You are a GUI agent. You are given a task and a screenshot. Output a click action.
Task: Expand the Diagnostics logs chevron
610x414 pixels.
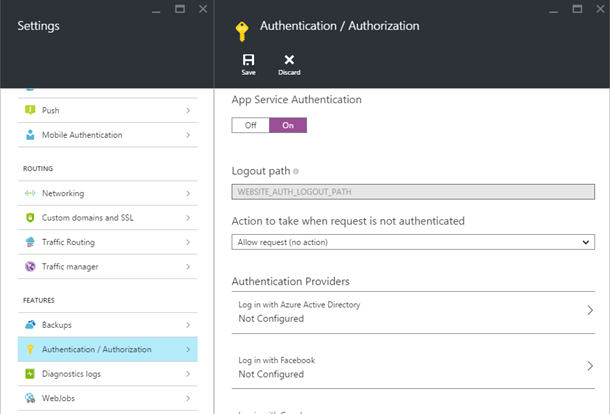coord(188,374)
